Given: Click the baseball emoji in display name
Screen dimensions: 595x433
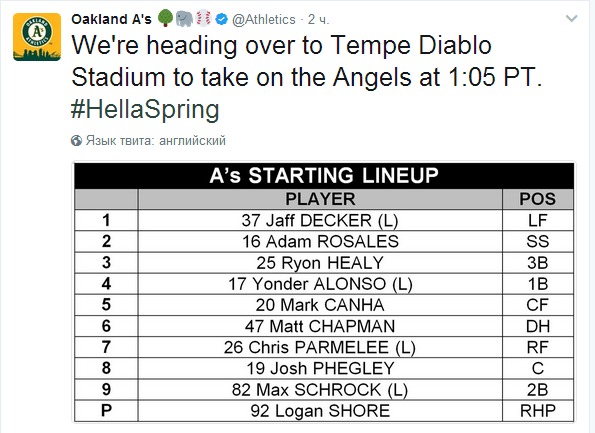Looking at the screenshot, I should (204, 18).
